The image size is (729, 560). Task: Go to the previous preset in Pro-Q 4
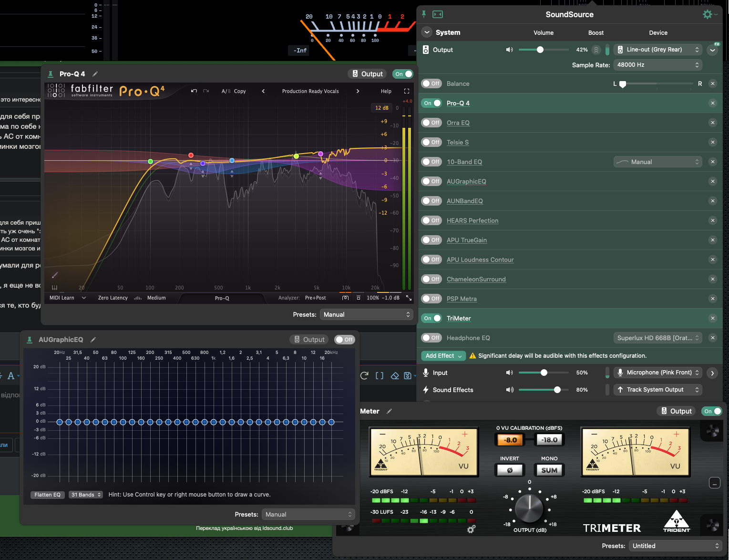click(263, 91)
